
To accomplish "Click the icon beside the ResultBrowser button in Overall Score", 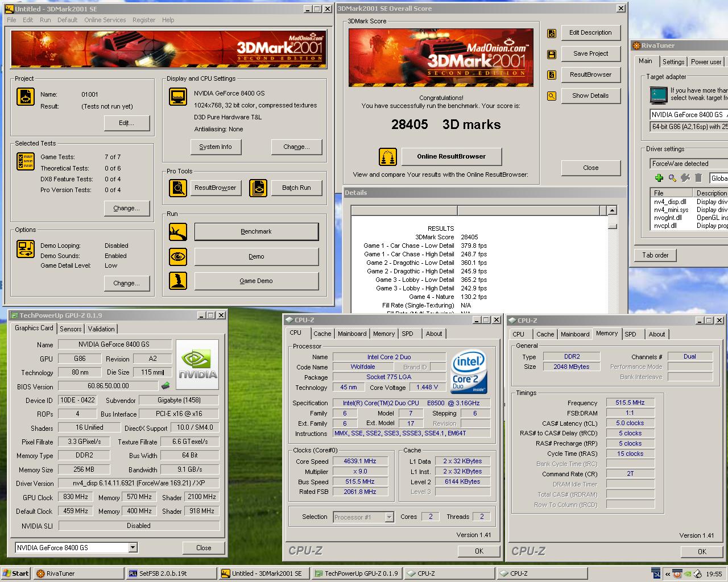I will click(551, 75).
